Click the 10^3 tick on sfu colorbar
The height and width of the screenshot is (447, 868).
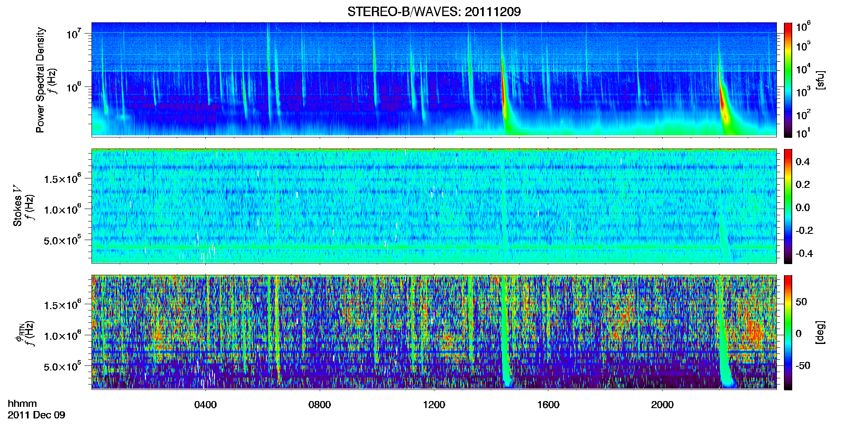click(803, 91)
